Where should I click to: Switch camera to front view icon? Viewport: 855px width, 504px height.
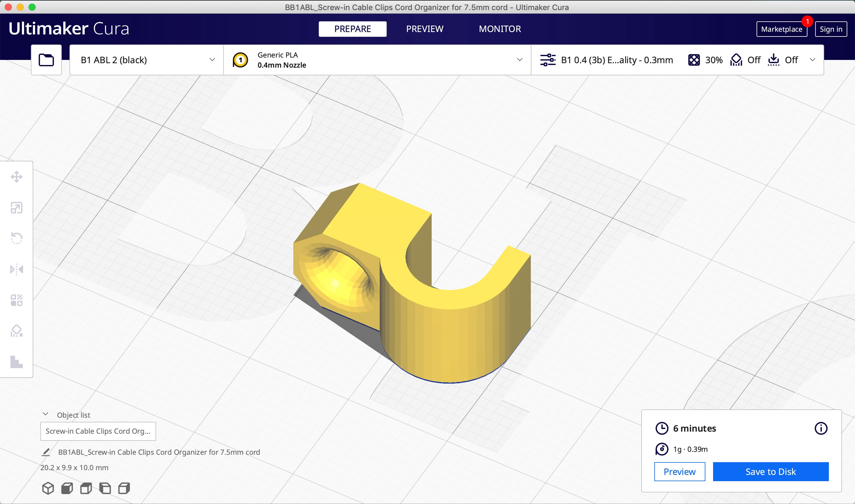coord(67,488)
